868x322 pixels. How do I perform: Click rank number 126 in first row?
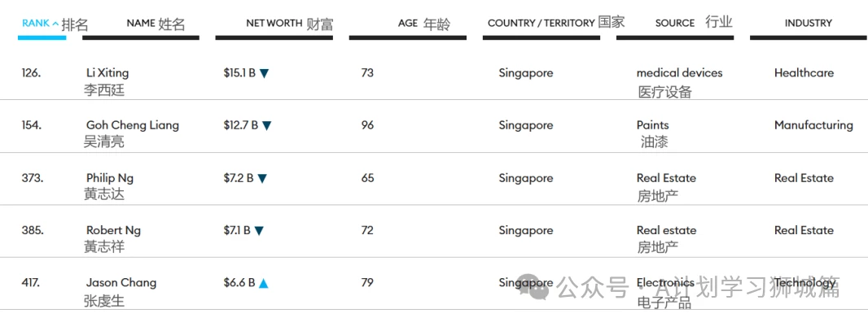tap(31, 72)
